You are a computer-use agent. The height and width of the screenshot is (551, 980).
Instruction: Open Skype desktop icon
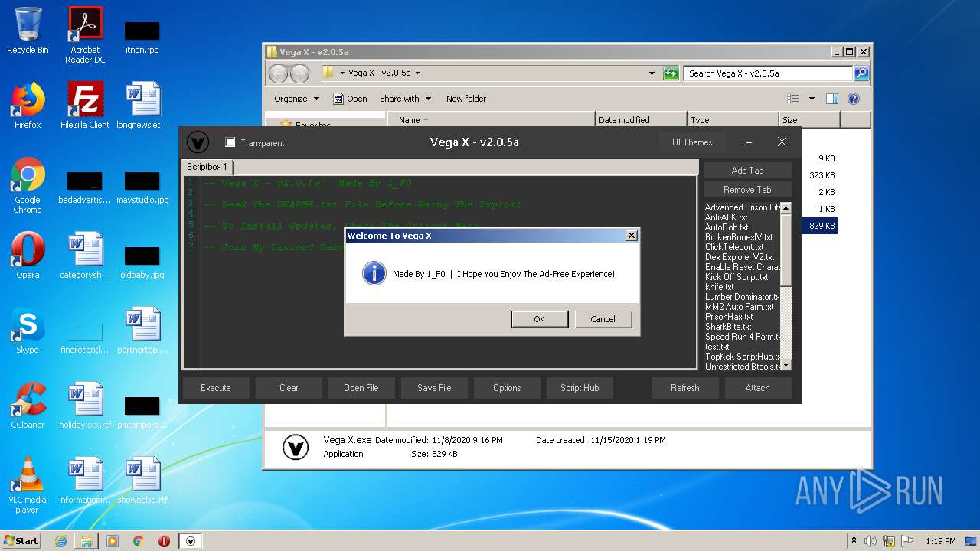click(x=28, y=331)
